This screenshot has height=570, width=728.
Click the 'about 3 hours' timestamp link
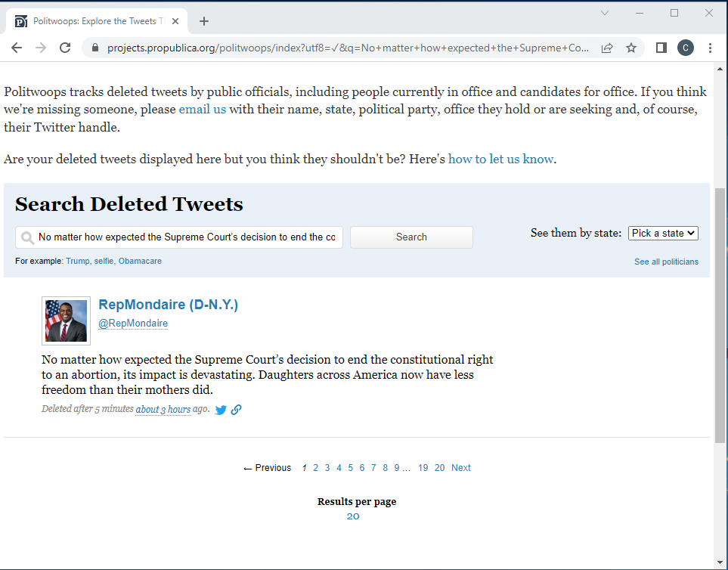tap(163, 410)
